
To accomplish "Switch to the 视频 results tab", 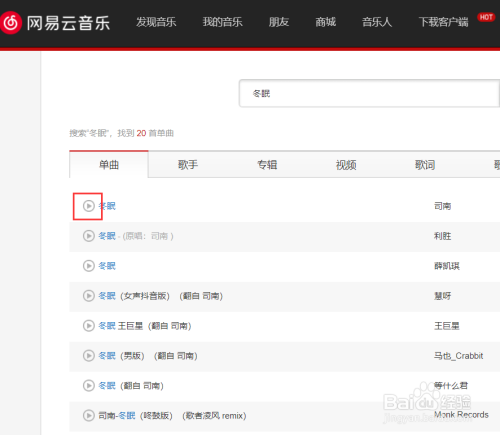I will [x=346, y=165].
